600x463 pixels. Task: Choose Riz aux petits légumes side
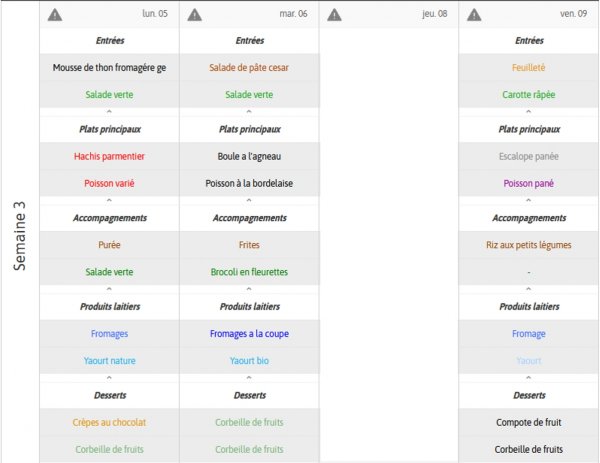click(x=528, y=245)
